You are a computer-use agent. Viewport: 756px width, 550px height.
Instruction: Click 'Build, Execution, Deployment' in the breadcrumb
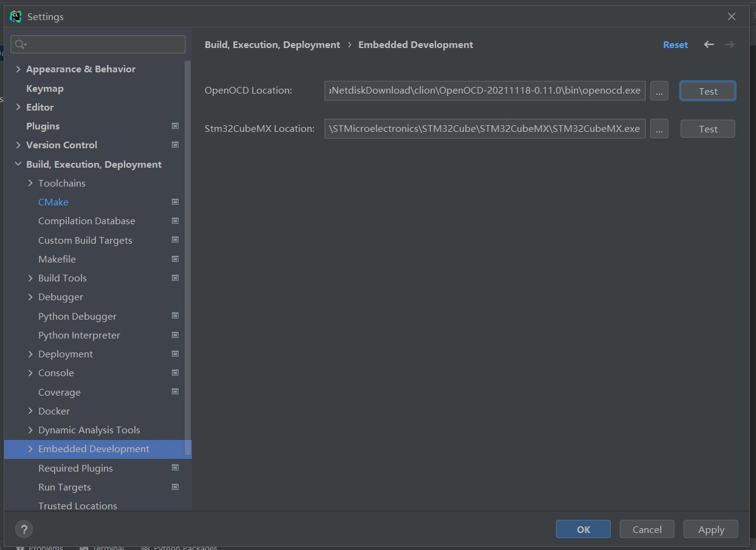272,45
